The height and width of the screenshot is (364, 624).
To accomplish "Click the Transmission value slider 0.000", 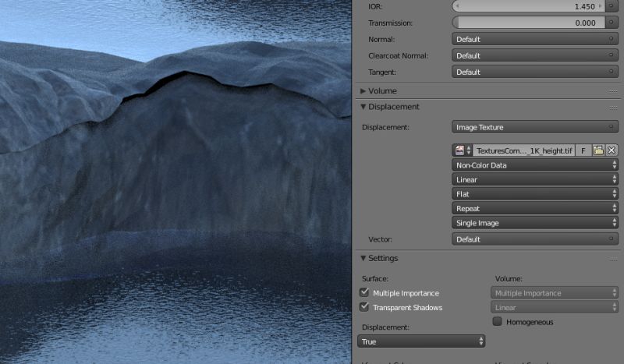I will tap(529, 23).
